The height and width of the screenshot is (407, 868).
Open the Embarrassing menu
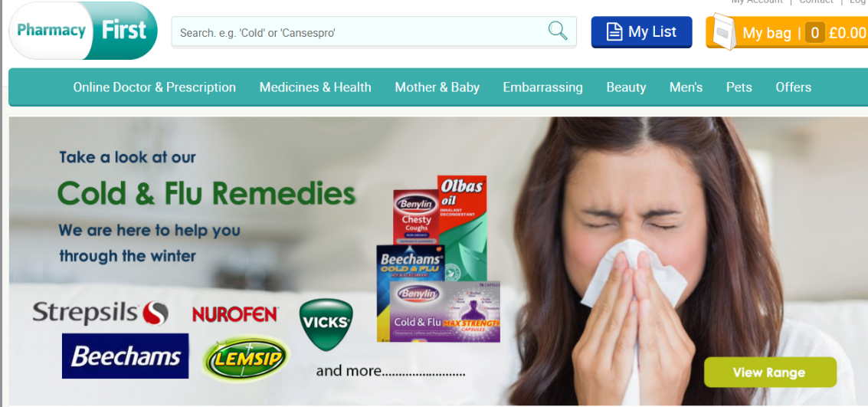[x=543, y=87]
